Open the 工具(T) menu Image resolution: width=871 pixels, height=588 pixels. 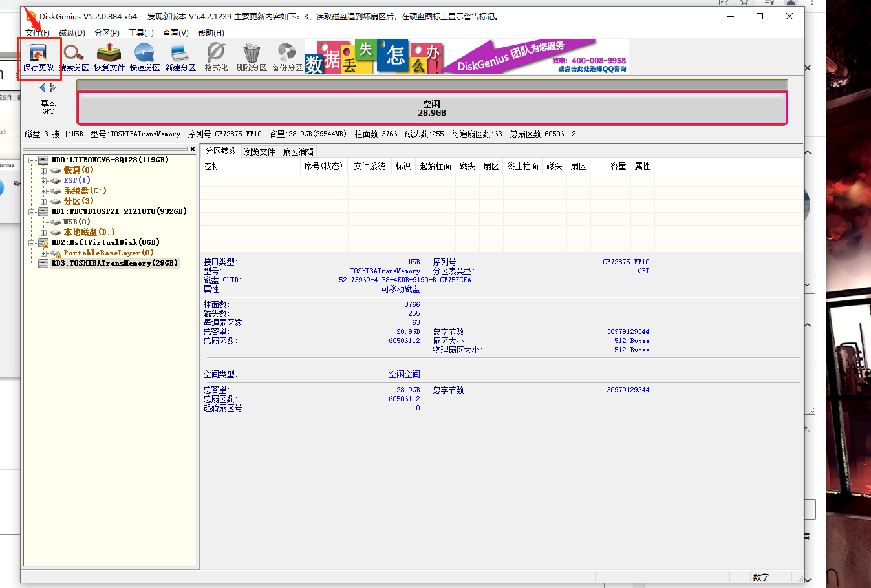point(141,33)
